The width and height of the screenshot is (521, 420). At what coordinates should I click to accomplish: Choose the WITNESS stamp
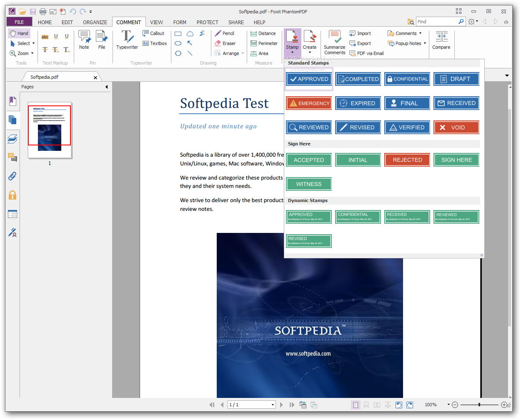[309, 184]
